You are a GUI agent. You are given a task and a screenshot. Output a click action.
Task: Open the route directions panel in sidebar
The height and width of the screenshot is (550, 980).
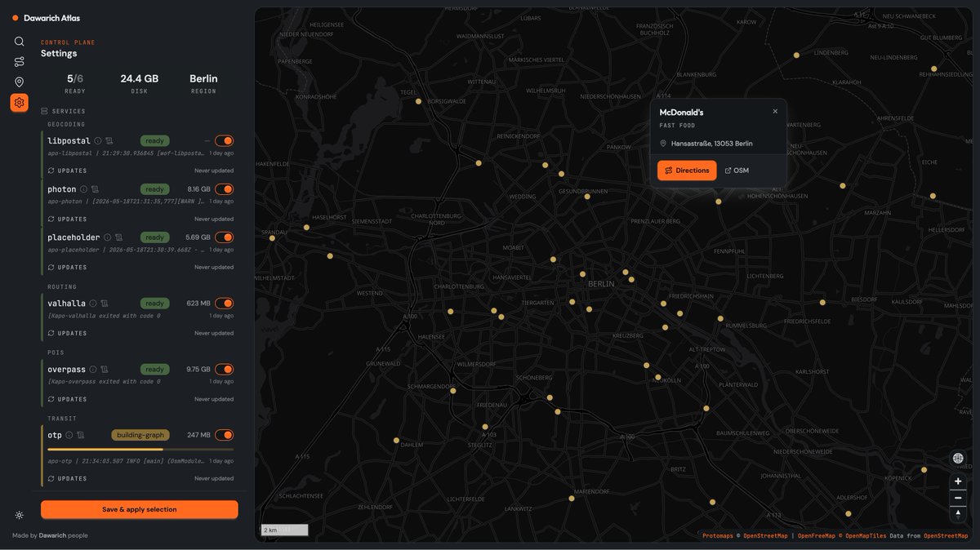(19, 62)
